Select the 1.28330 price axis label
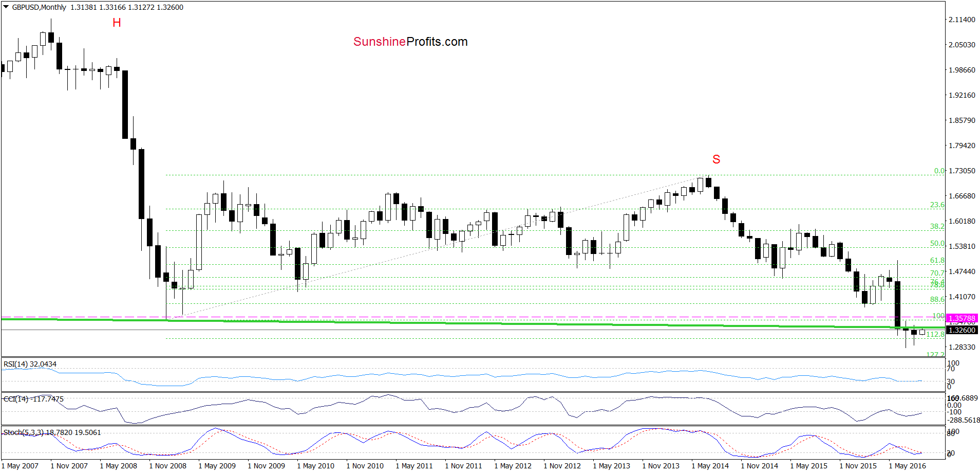 962,347
